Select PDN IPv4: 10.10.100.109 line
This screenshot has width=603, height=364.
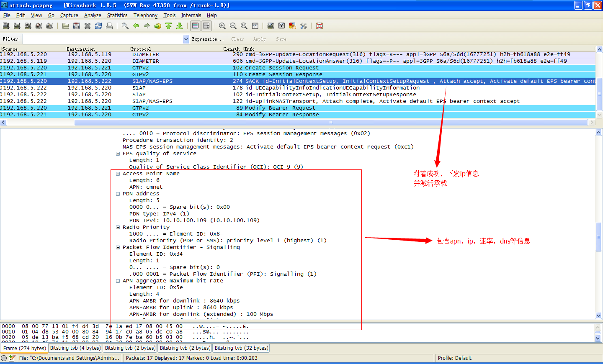194,220
